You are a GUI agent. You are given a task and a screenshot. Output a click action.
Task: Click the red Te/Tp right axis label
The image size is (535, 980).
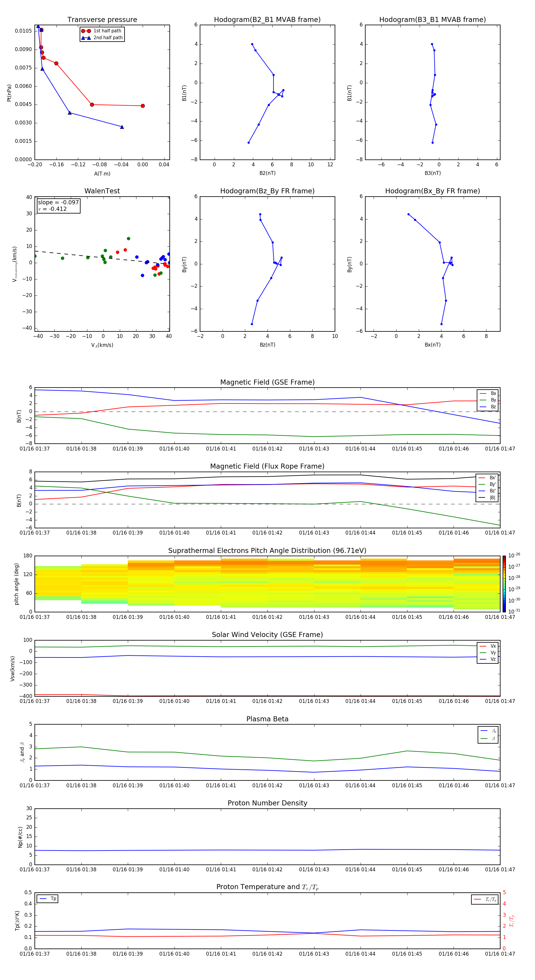[x=512, y=921]
